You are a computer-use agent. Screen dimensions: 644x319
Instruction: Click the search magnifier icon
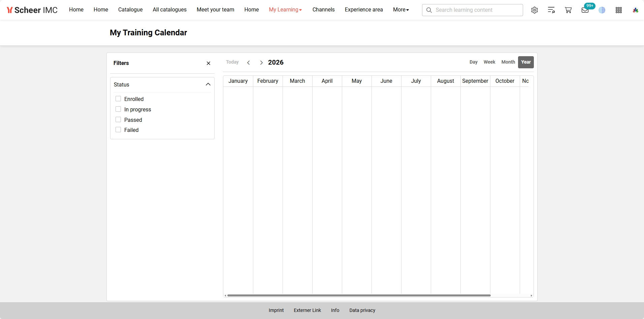point(429,10)
